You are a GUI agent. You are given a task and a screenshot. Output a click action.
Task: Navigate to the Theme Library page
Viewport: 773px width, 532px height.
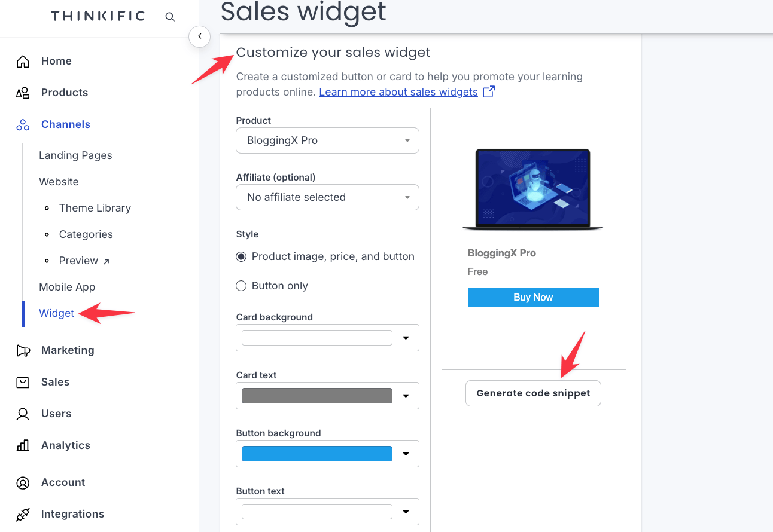tap(95, 208)
